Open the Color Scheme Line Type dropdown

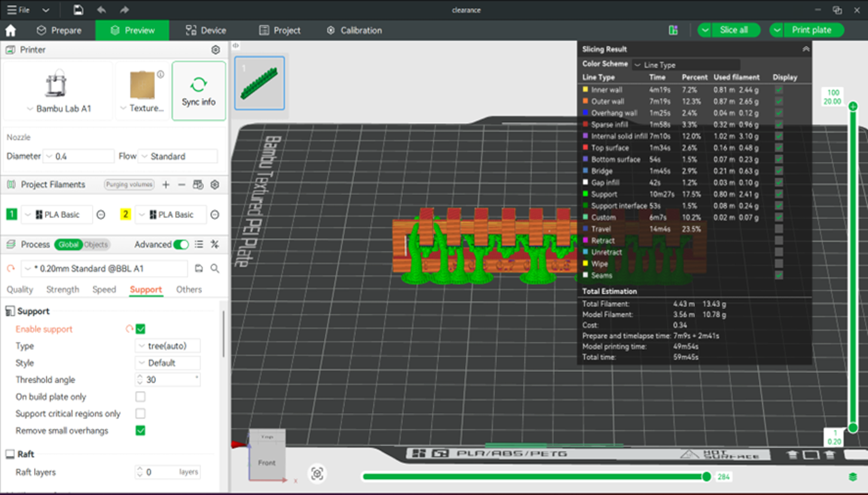pyautogui.click(x=686, y=65)
